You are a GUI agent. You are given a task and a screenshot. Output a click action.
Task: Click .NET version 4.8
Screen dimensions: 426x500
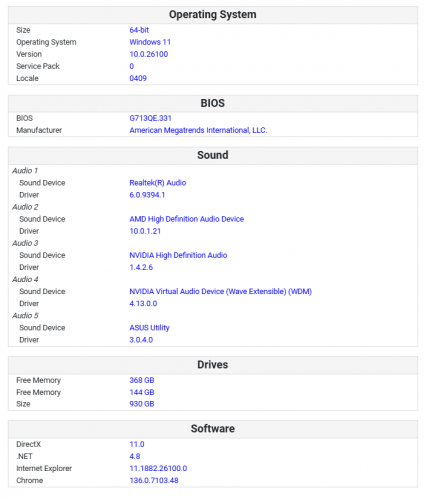[135, 456]
